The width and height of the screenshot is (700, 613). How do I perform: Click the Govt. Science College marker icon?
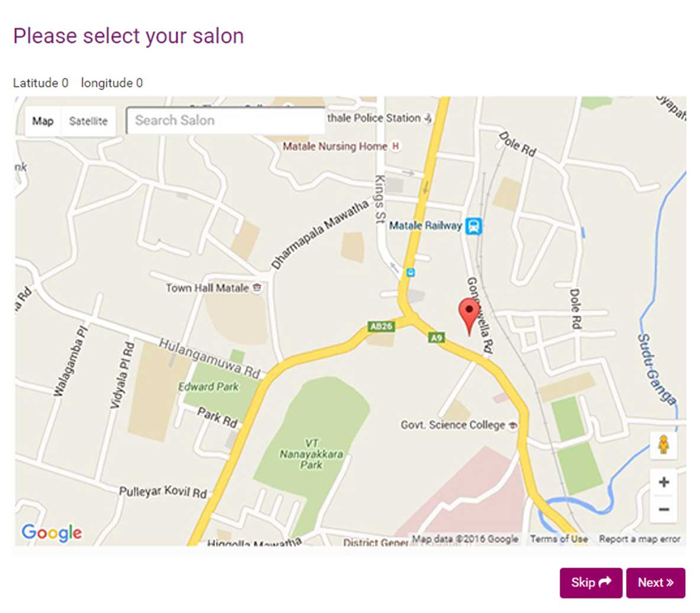tap(512, 425)
